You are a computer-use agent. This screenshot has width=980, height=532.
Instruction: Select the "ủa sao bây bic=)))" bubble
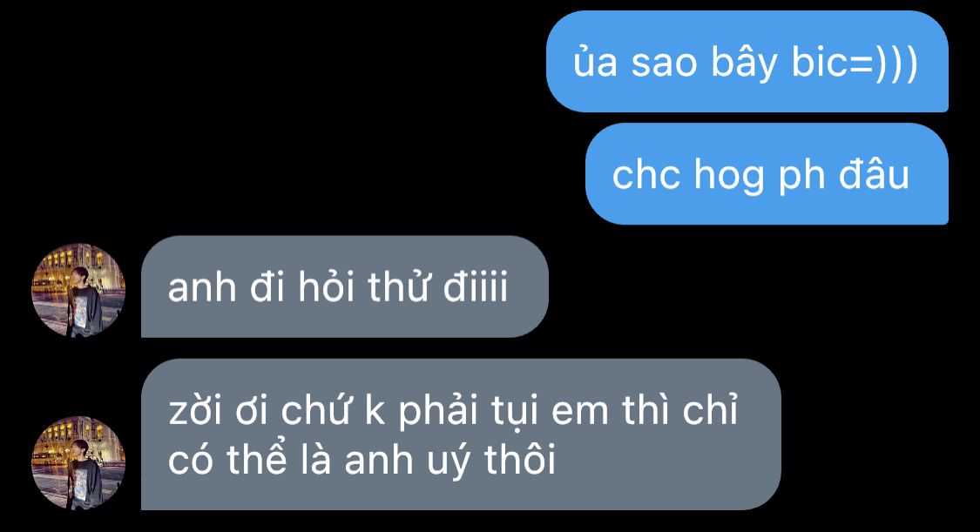(x=747, y=61)
